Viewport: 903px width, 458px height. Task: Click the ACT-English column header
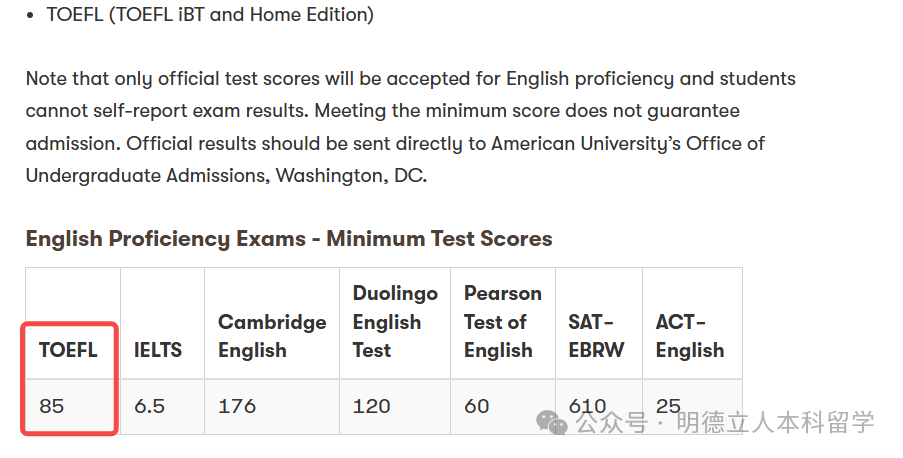tap(690, 336)
